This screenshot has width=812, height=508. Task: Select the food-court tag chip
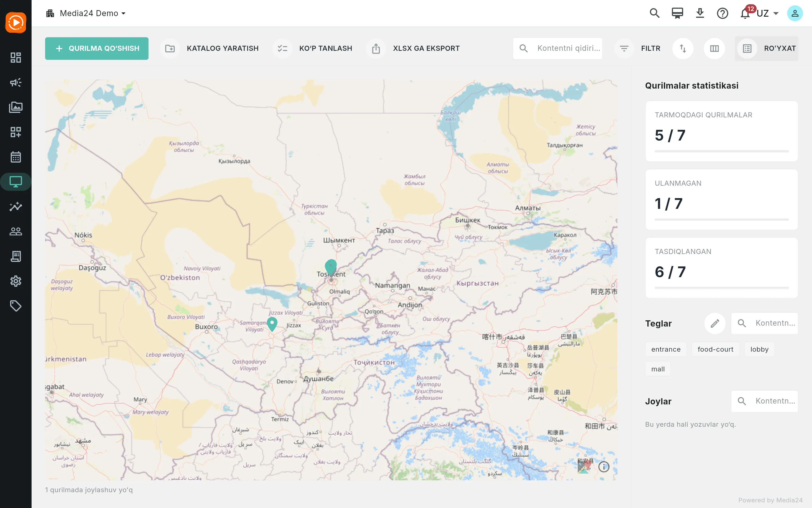(715, 349)
